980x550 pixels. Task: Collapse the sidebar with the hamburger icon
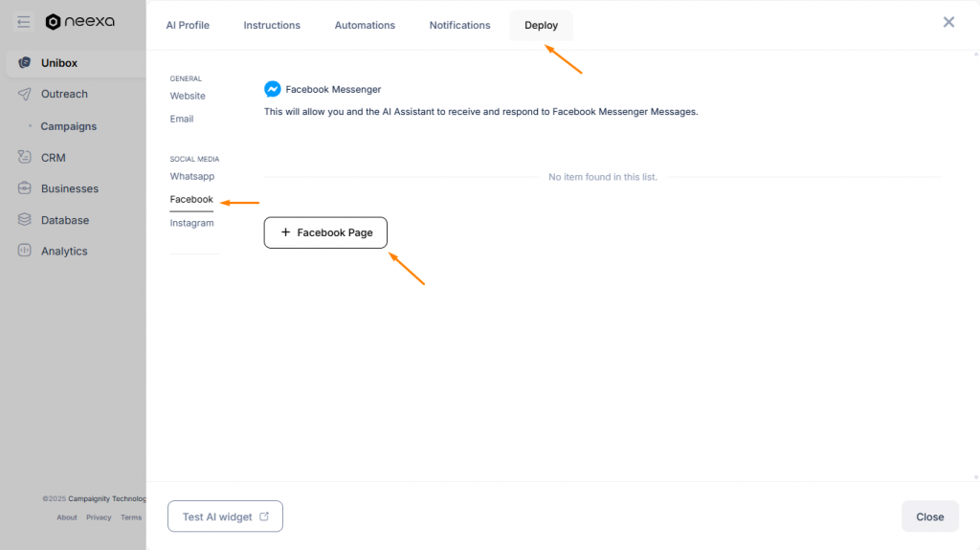23,23
